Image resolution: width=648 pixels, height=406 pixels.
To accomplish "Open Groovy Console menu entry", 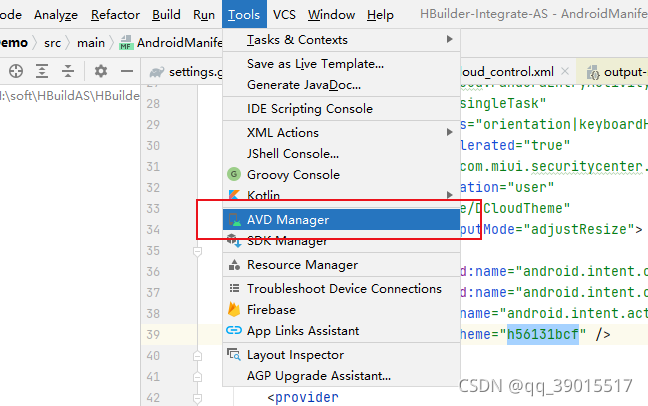I will pos(341,174).
